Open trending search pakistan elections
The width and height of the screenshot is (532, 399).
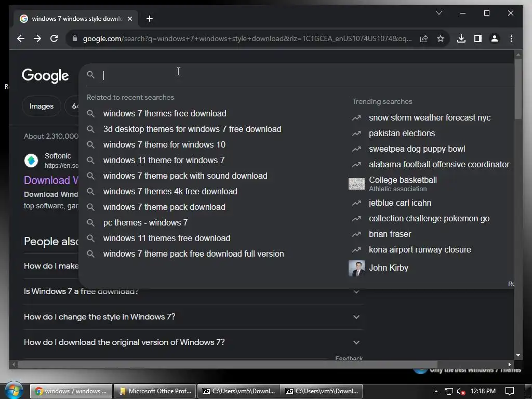click(x=402, y=134)
